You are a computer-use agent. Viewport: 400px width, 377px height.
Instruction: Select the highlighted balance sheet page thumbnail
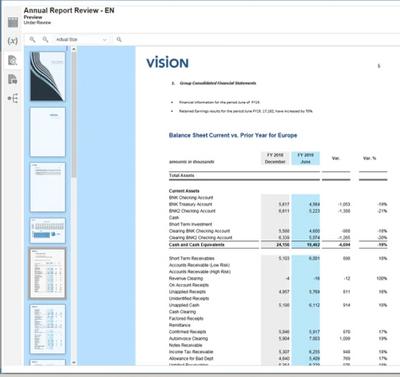[x=47, y=273]
